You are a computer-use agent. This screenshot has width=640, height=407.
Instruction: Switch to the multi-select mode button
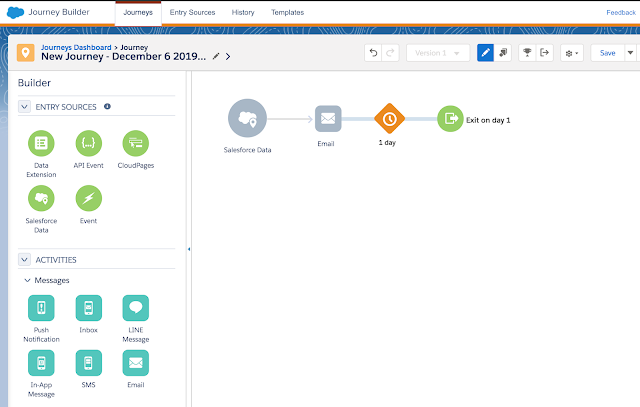[x=503, y=53]
